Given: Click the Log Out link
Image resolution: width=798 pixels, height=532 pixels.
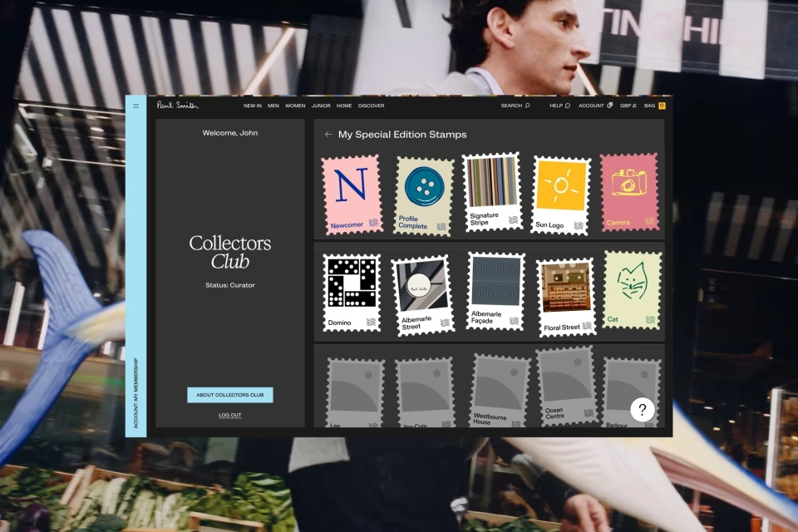Looking at the screenshot, I should click(x=230, y=415).
